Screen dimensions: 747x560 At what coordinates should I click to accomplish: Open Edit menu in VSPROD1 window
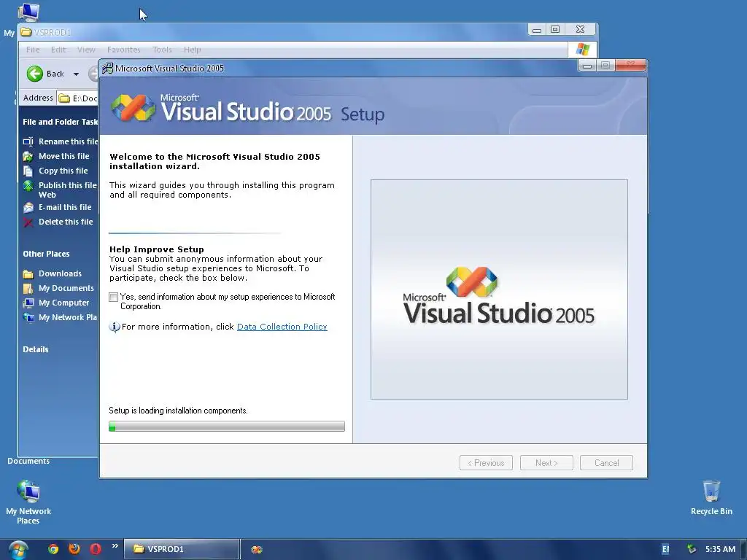point(58,50)
